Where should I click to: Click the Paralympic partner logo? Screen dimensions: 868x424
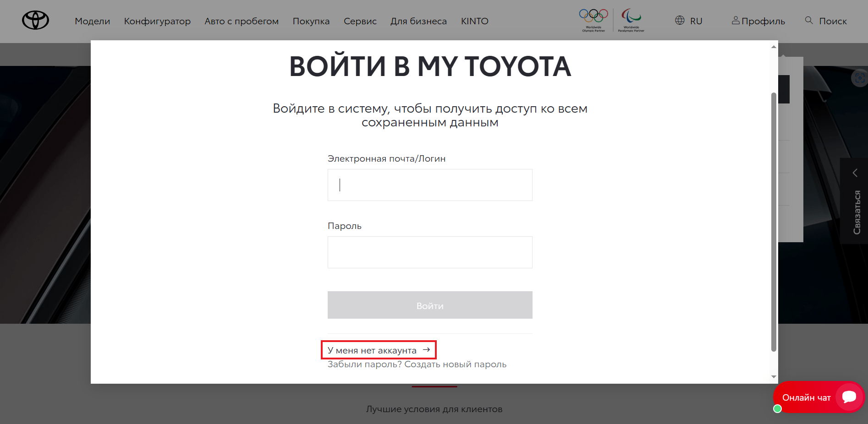coord(631,21)
